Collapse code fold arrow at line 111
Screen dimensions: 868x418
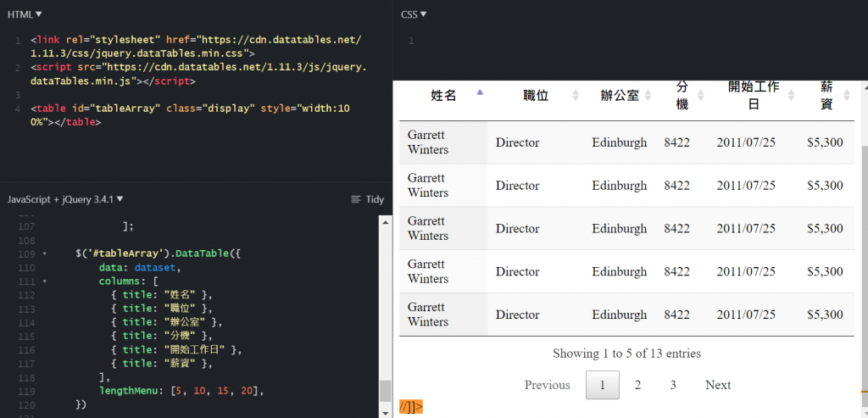tap(44, 281)
